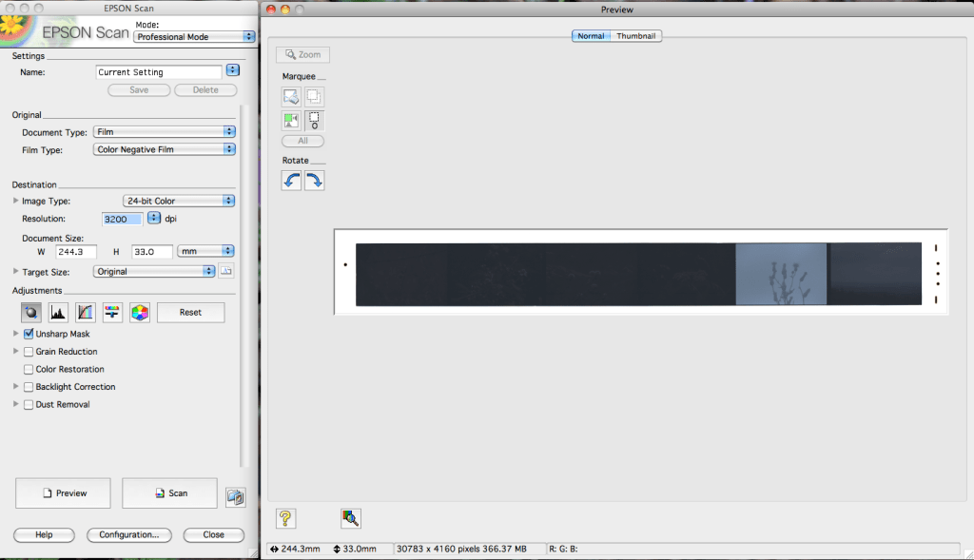Open the Image Adjustment sliders icon
This screenshot has height=560, width=974.
tap(112, 312)
